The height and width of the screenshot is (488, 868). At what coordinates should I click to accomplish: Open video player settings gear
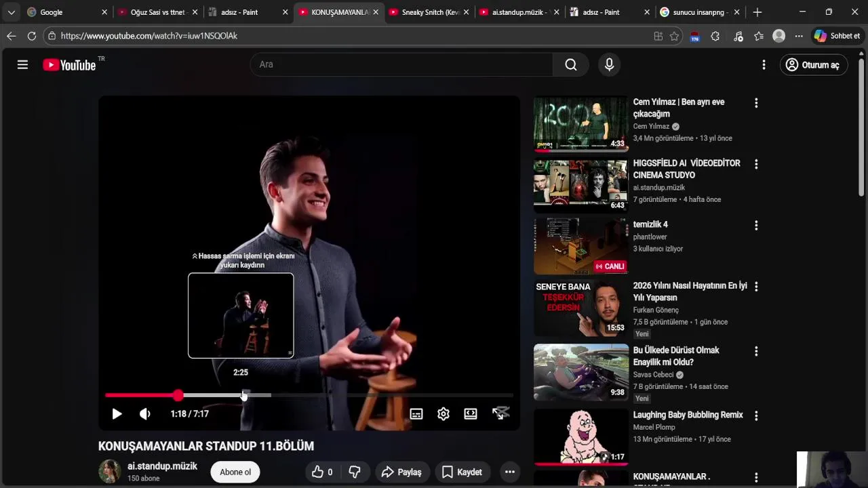(x=443, y=414)
